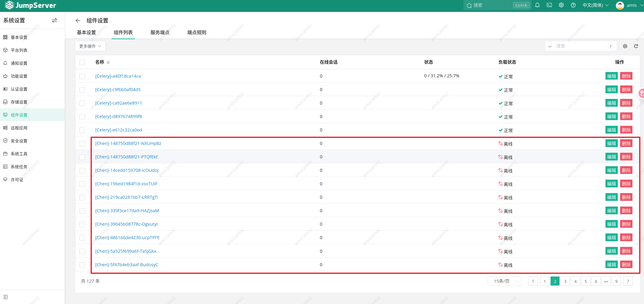Click the header settings gear icon

coord(561,5)
